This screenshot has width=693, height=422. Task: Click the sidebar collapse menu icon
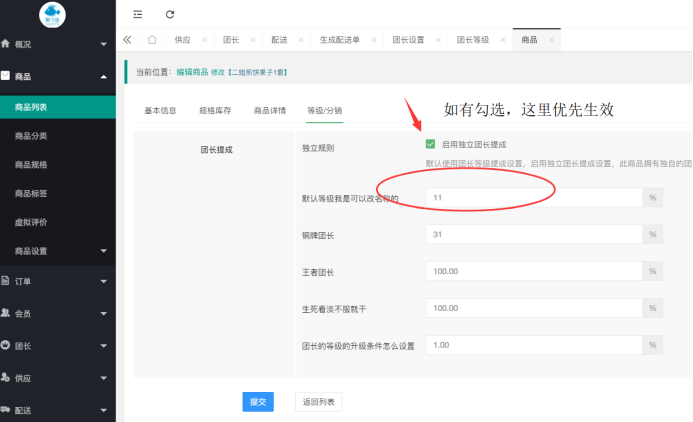(137, 14)
